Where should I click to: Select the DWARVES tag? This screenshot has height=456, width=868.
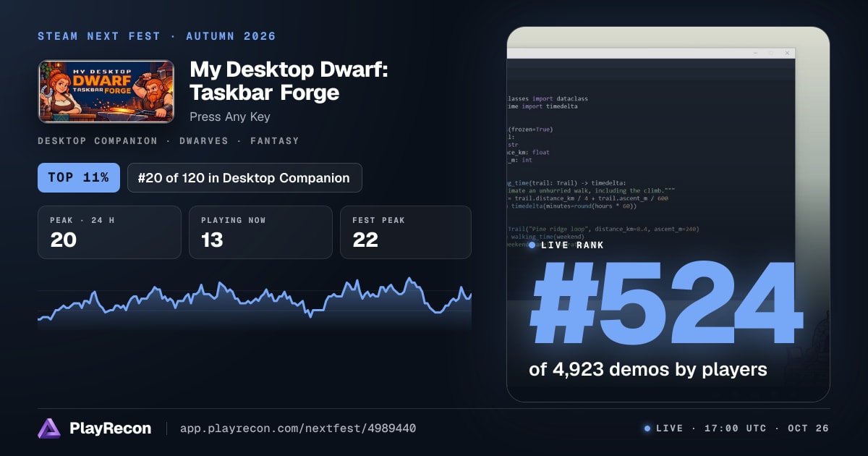(x=204, y=141)
